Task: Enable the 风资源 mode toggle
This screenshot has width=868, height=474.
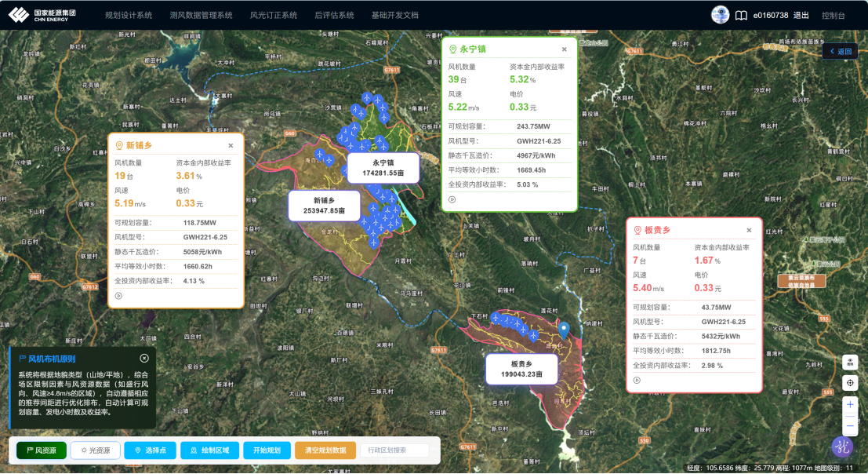Action: click(42, 450)
